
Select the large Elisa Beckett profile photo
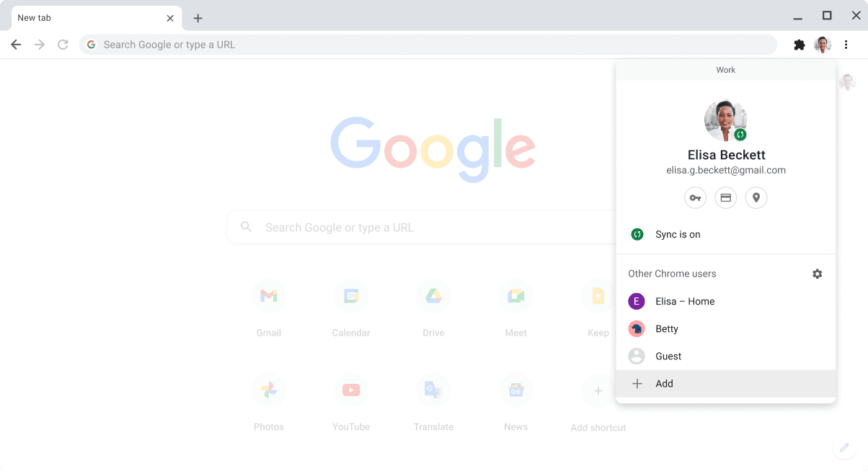click(725, 120)
